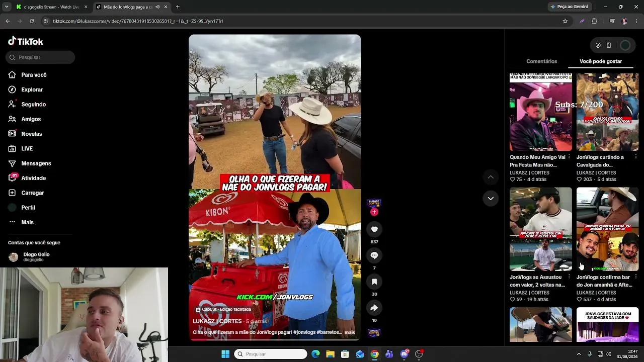Close the diegogelio Stream browser tab
The height and width of the screenshot is (362, 644).
click(86, 7)
